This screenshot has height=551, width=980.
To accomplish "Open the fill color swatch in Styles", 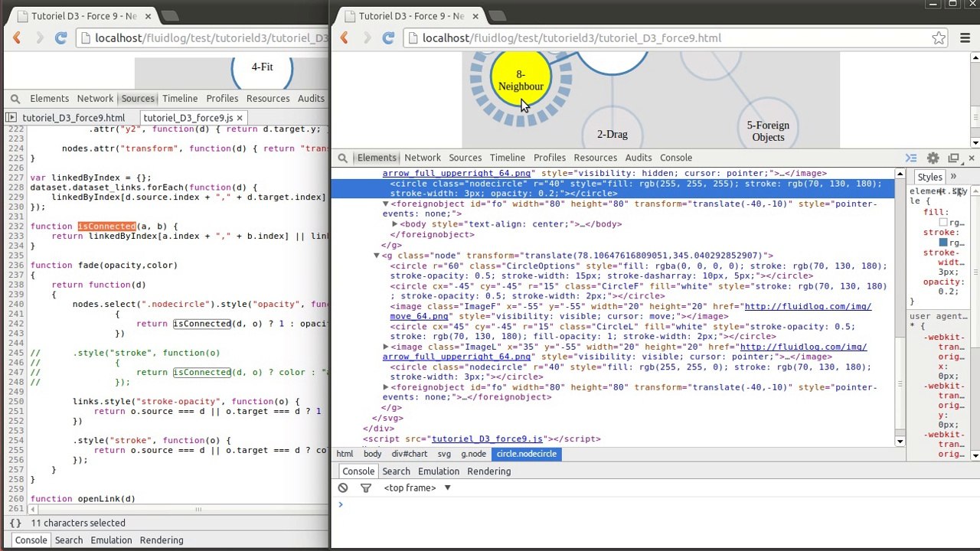I will [943, 223].
